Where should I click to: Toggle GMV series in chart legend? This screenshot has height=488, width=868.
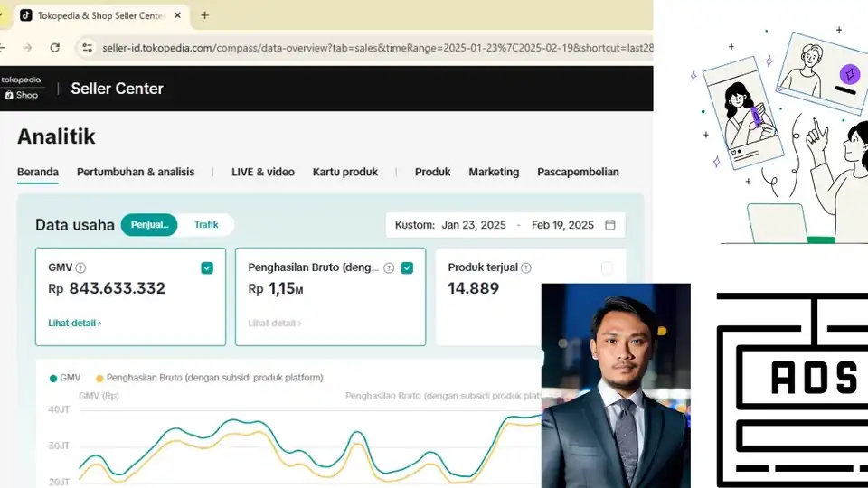[65, 378]
